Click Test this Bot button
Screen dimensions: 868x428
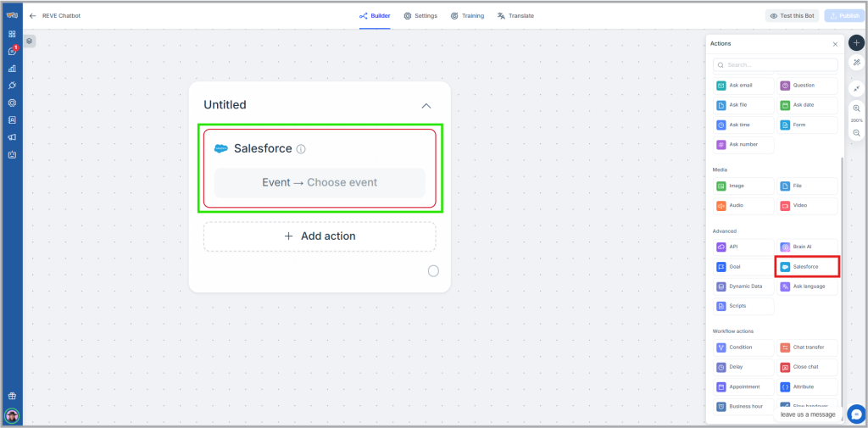[792, 16]
